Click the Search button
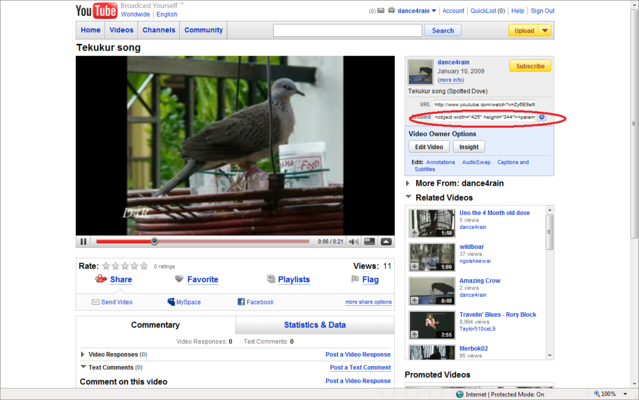639x400 pixels. pos(443,31)
